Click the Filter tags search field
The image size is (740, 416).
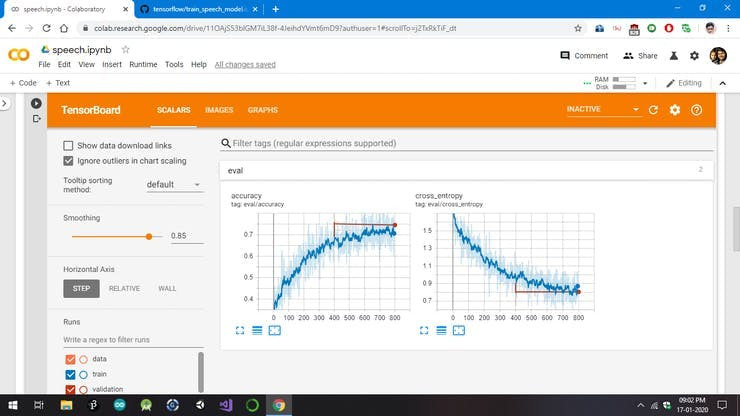click(466, 143)
